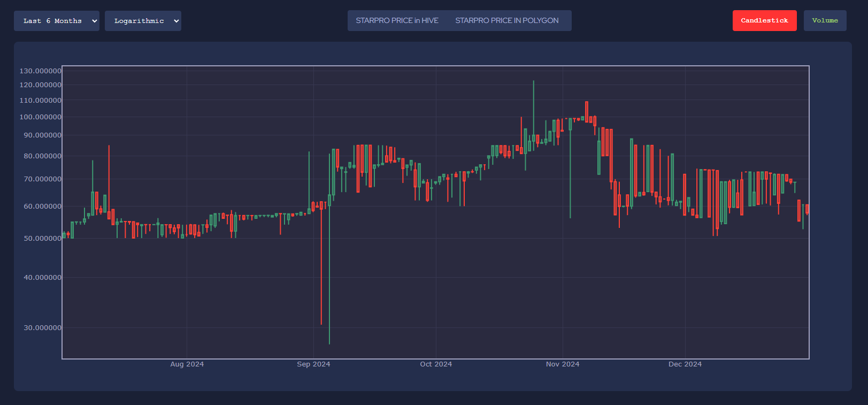This screenshot has width=868, height=405.
Task: Click the 100.000000 y-axis label
Action: [x=41, y=117]
